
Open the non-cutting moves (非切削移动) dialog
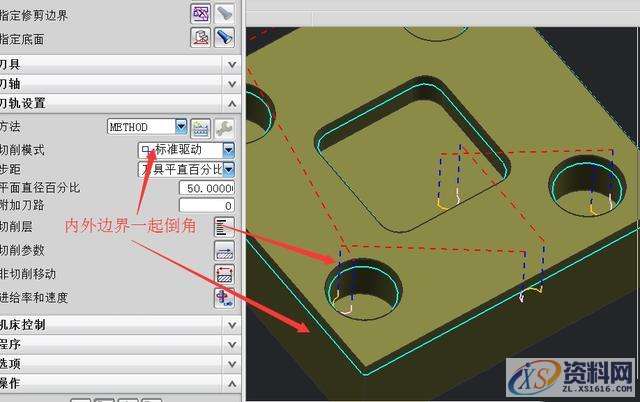tap(224, 273)
